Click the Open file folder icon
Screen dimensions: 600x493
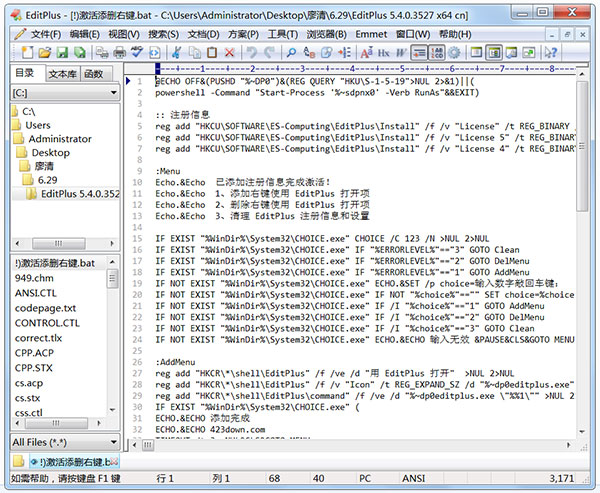[44, 52]
